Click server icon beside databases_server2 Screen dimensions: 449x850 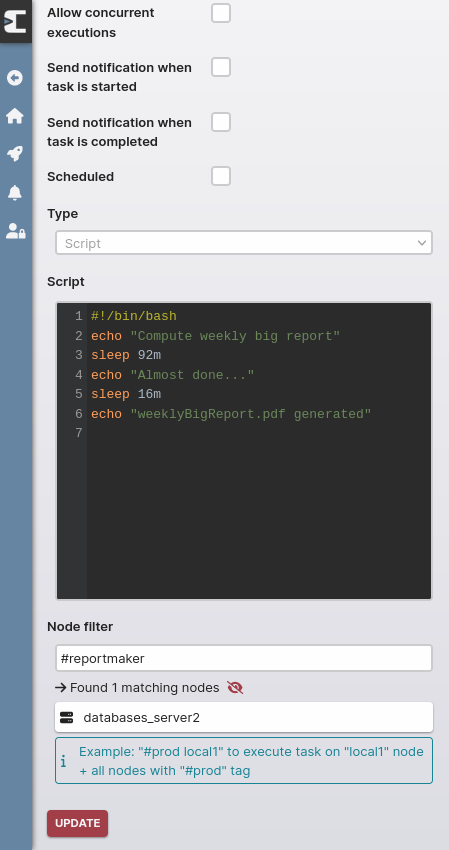(x=67, y=718)
